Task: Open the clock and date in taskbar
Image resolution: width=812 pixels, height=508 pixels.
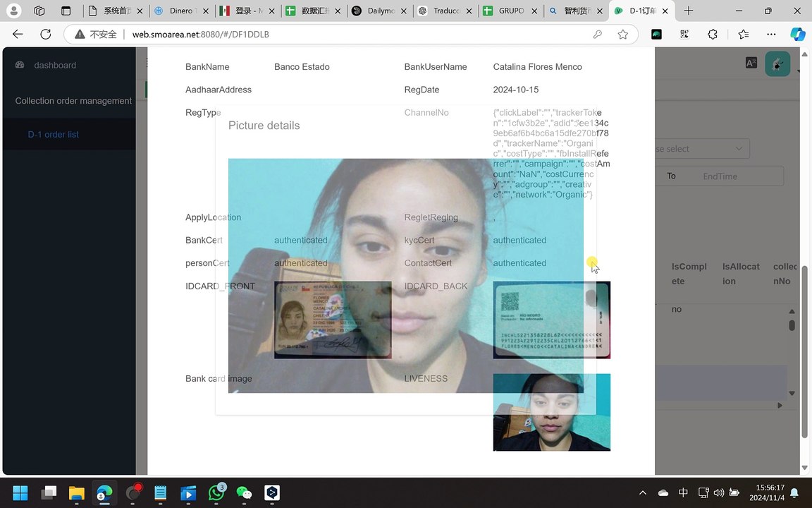Action: click(x=767, y=493)
